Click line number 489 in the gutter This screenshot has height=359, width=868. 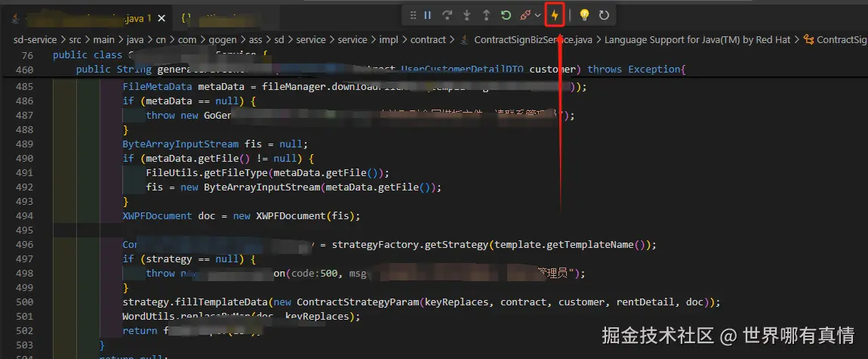[25, 144]
